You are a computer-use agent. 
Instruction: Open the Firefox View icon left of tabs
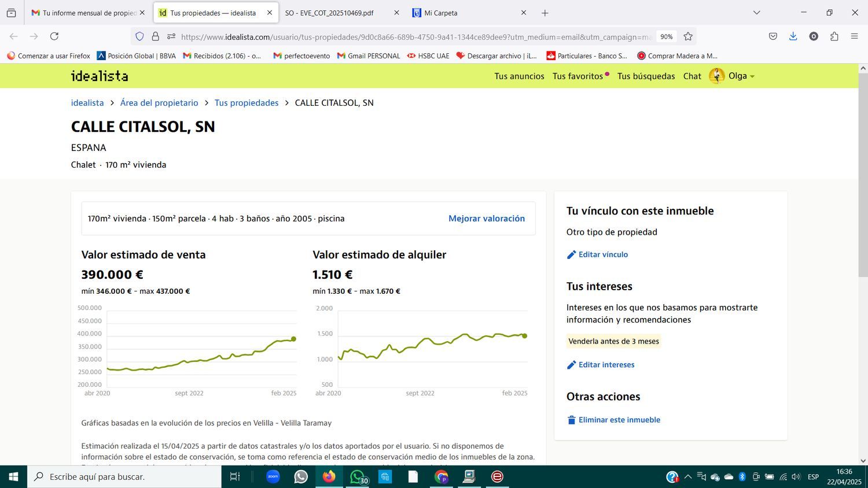pos(11,13)
